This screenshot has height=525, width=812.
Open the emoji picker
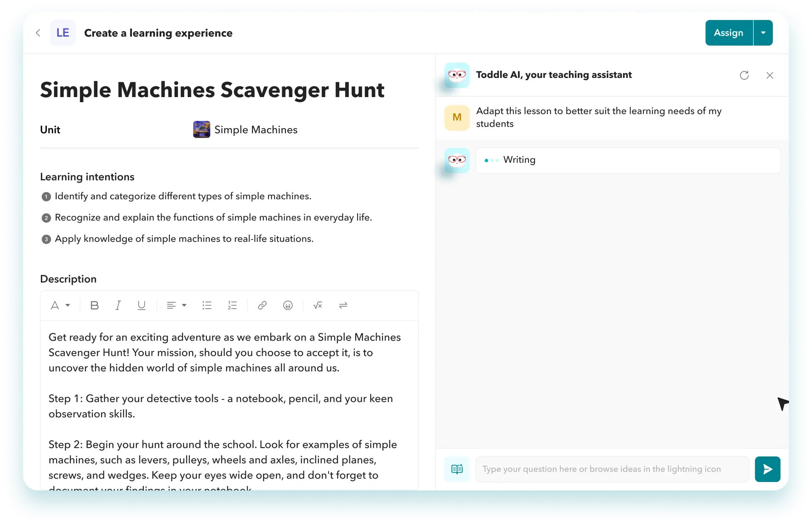[x=288, y=305]
